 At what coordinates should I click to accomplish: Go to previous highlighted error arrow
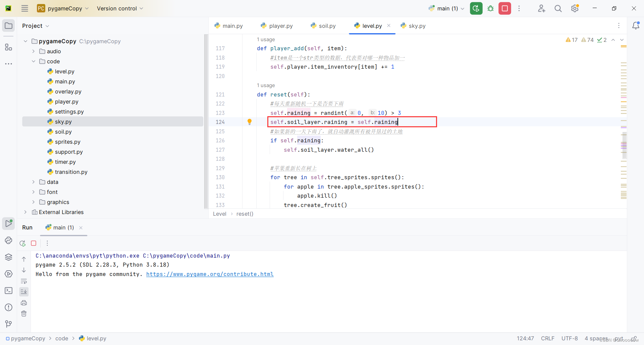click(x=613, y=40)
